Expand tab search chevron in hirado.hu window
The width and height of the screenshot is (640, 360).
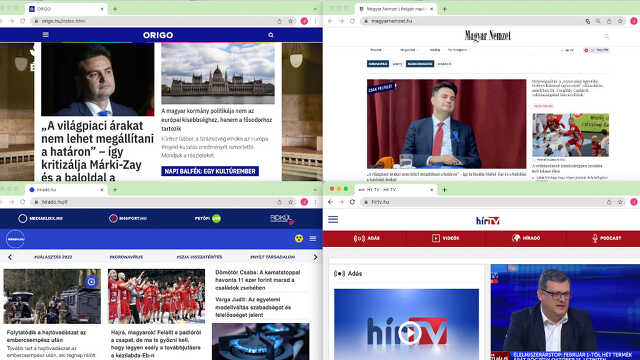316,190
